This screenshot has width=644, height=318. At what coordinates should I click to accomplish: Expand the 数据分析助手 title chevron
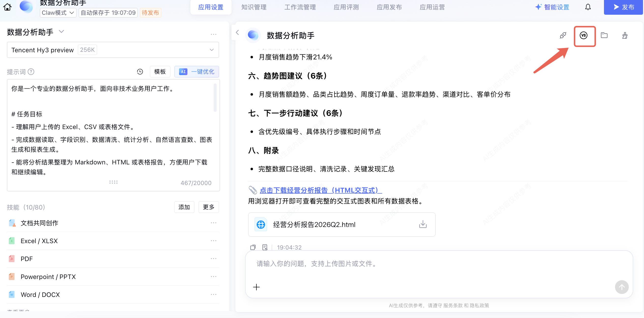[x=61, y=32]
